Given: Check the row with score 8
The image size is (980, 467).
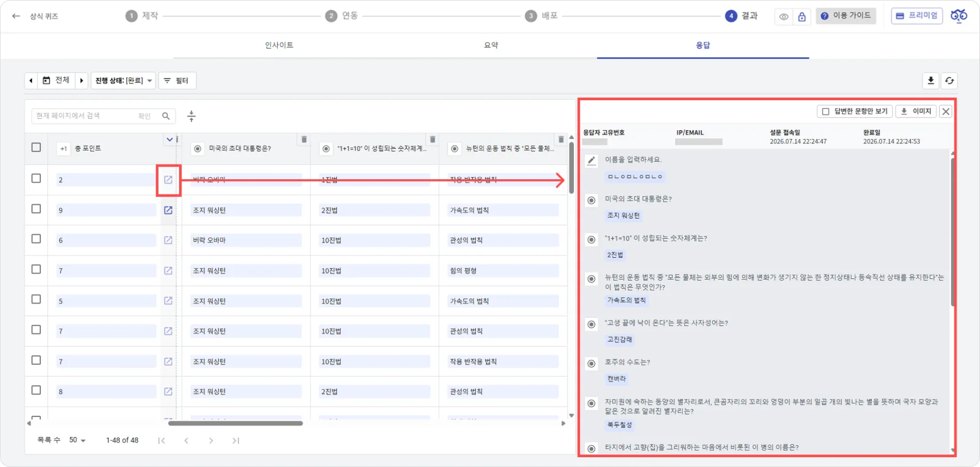Looking at the screenshot, I should 36,390.
